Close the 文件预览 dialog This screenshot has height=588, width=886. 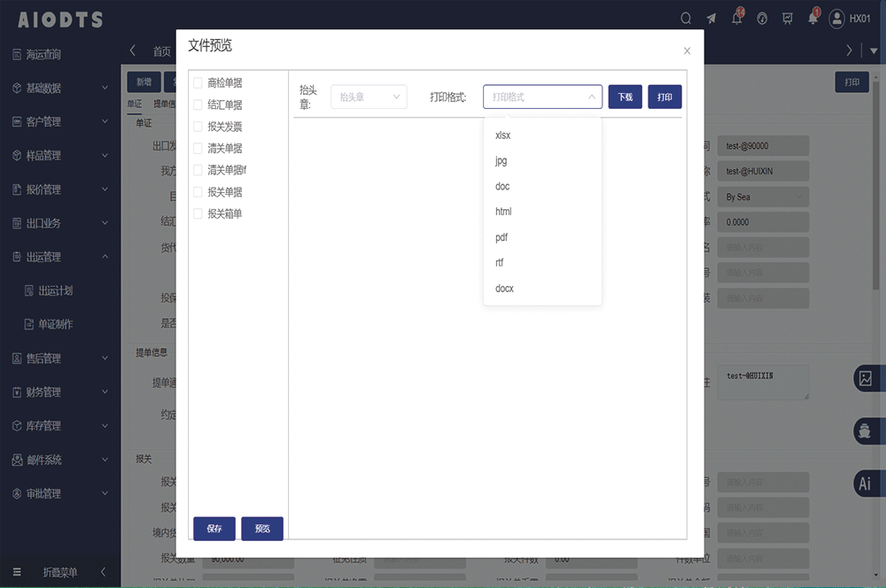tap(688, 50)
